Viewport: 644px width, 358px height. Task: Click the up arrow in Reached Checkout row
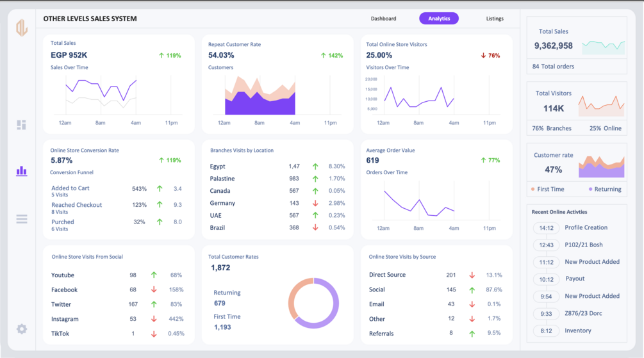click(160, 204)
